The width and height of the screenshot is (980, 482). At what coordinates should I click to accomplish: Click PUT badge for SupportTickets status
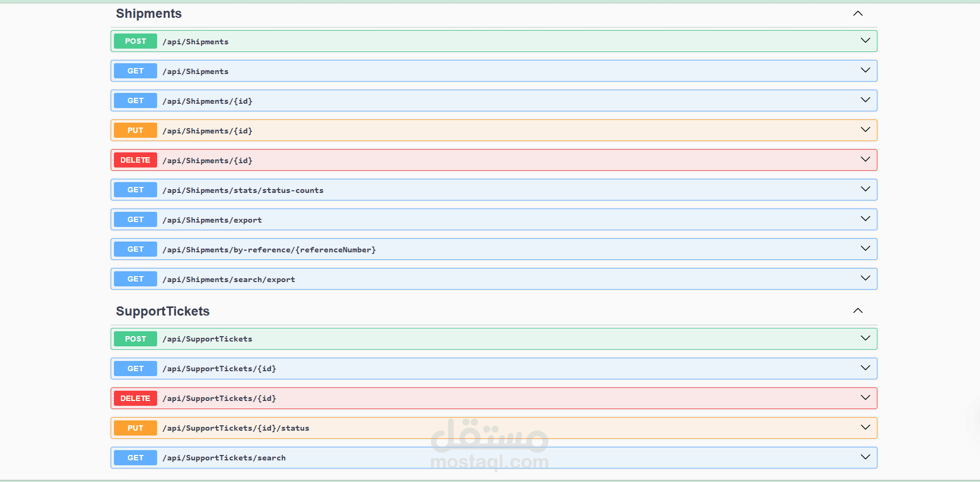[136, 428]
